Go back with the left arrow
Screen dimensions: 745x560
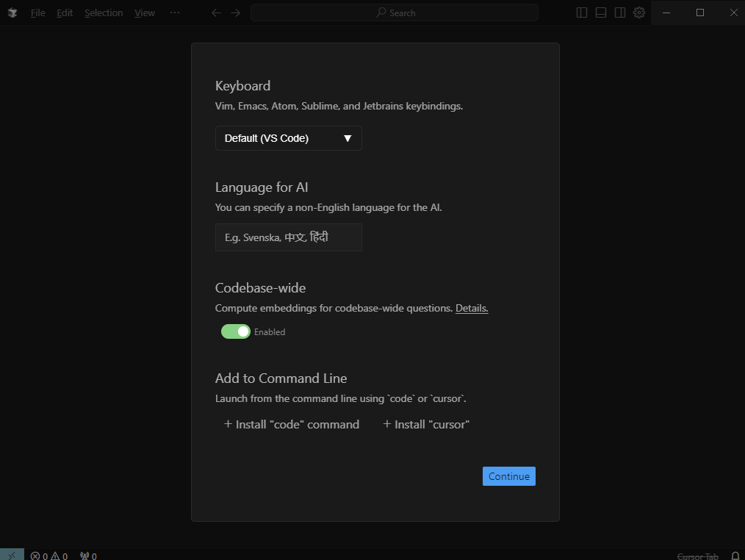tap(216, 12)
